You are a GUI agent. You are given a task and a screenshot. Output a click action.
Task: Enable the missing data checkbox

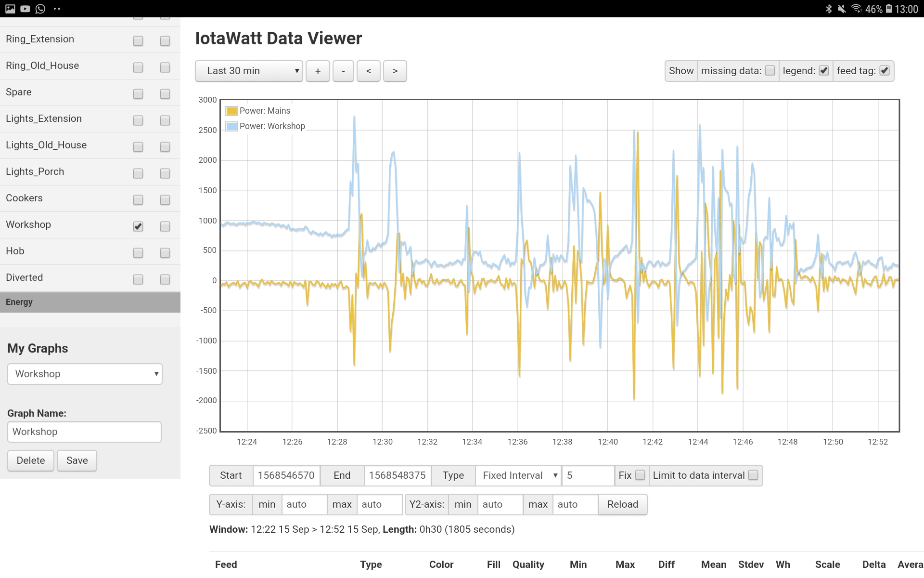coord(770,71)
